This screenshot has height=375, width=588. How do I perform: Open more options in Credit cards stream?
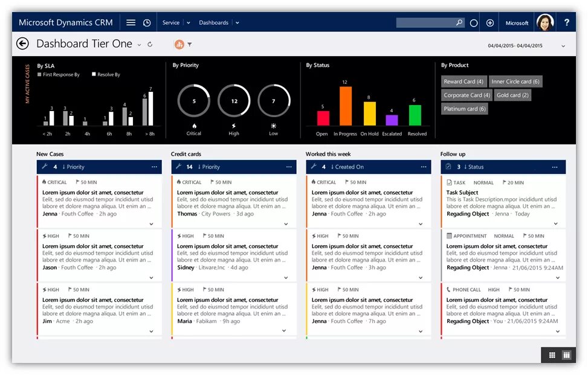pyautogui.click(x=289, y=167)
